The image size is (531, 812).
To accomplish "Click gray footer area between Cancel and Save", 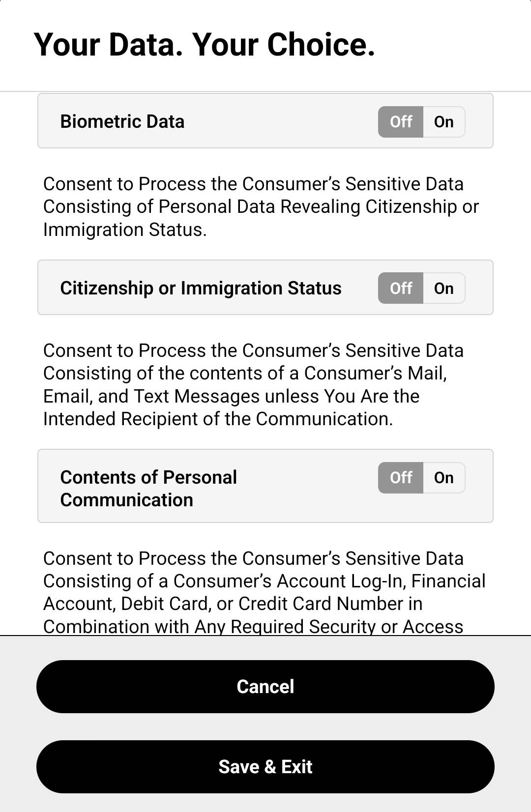I will [x=265, y=726].
